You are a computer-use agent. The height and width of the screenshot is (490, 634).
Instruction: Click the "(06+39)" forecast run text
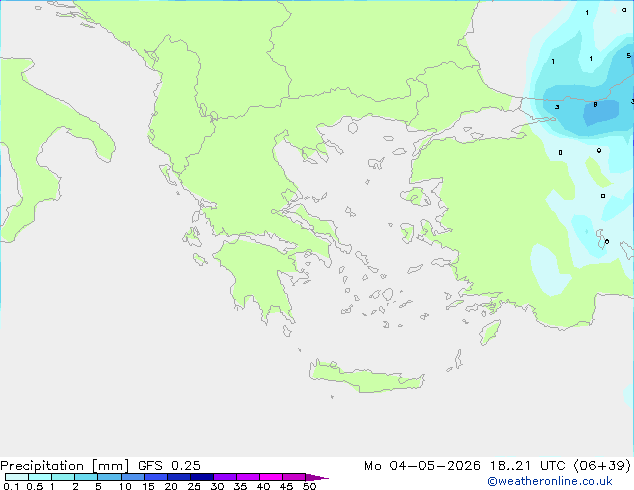point(602,466)
